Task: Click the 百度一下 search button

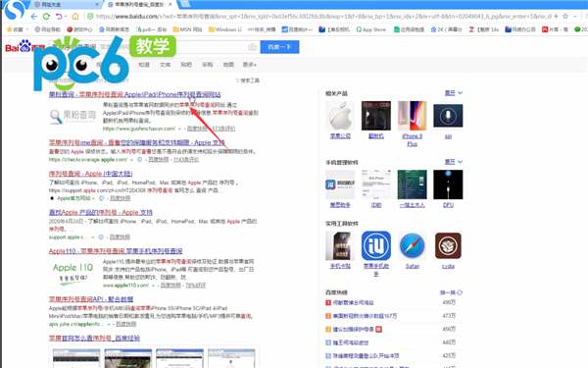Action: click(279, 47)
